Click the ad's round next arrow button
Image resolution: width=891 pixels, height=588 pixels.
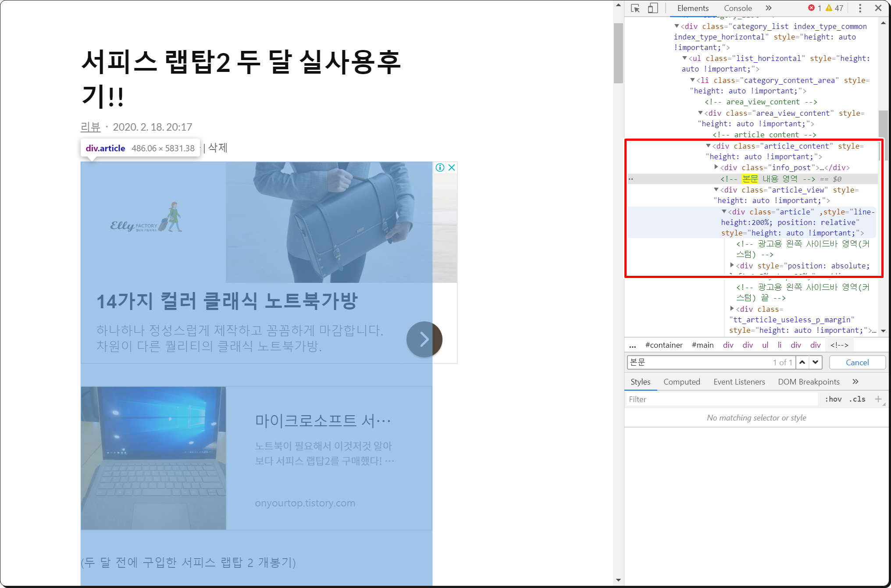[x=424, y=339]
